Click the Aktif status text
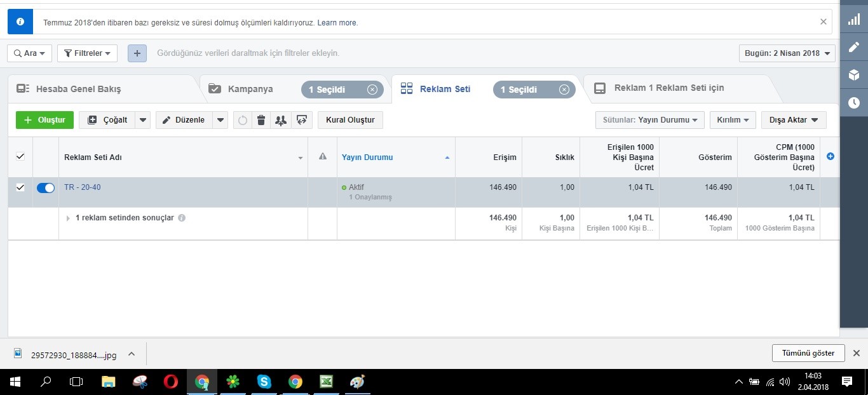 (x=356, y=187)
